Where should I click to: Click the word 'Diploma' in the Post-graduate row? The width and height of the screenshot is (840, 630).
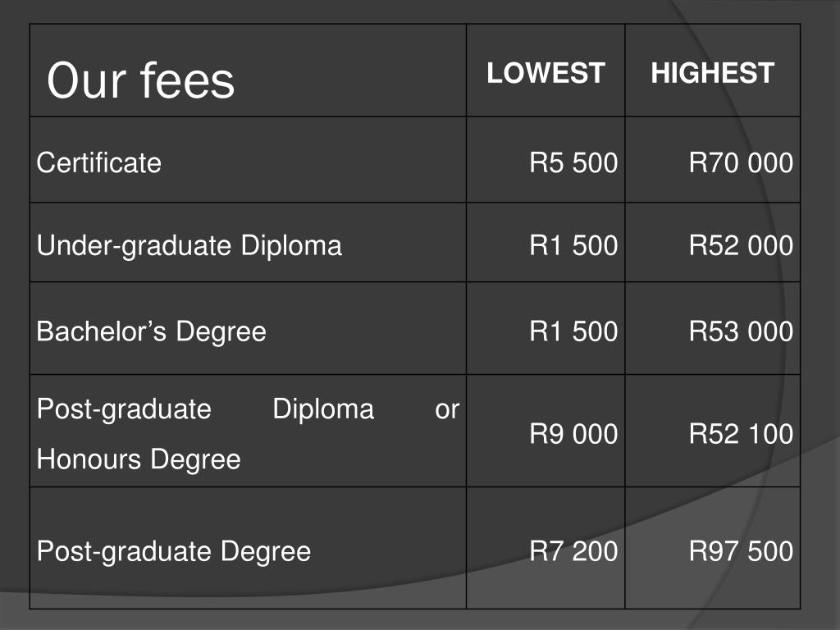[323, 410]
